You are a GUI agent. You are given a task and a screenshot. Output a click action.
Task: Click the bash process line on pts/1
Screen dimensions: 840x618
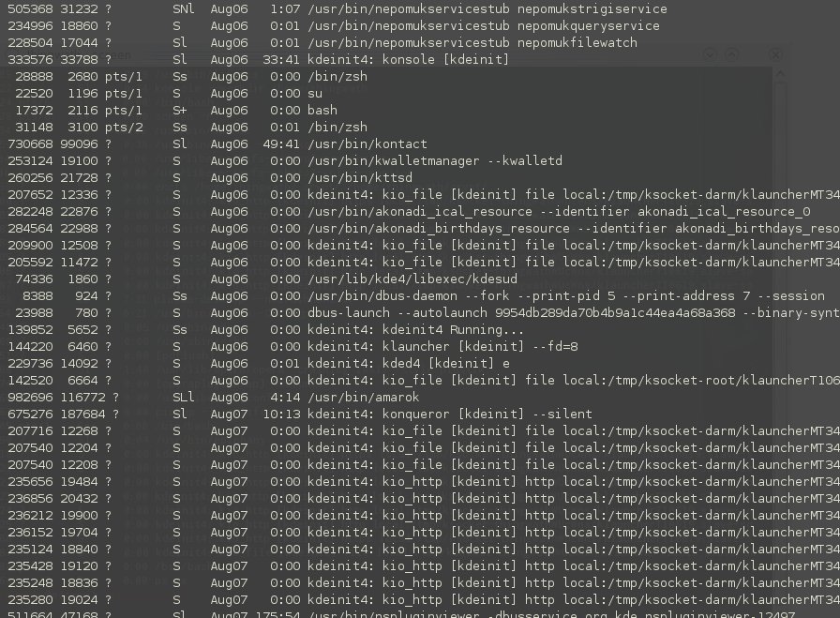pyautogui.click(x=172, y=111)
